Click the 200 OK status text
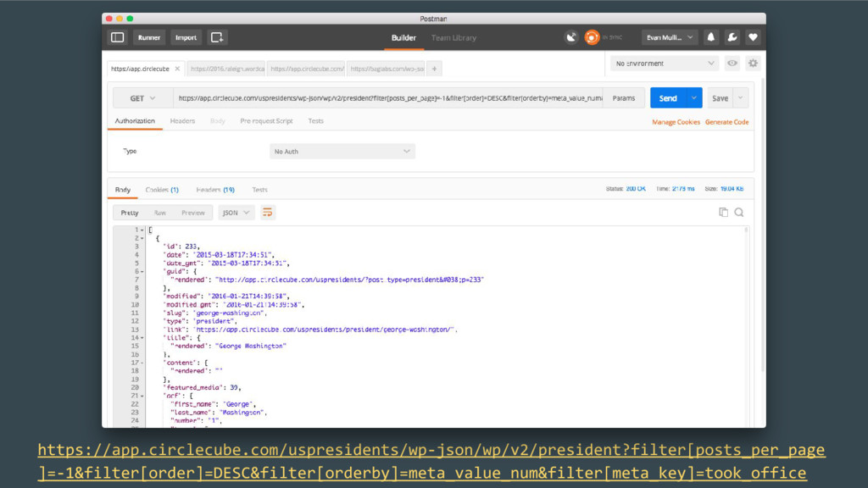868x488 pixels. 636,189
